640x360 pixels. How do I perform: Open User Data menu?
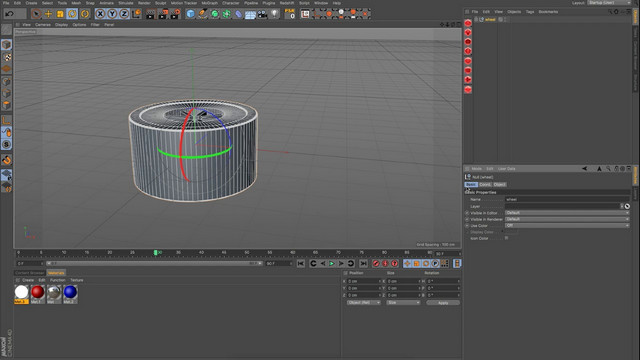pos(507,169)
